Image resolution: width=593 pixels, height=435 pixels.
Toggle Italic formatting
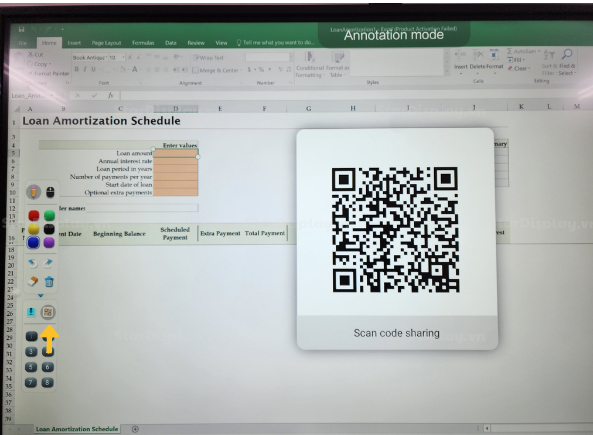(85, 69)
